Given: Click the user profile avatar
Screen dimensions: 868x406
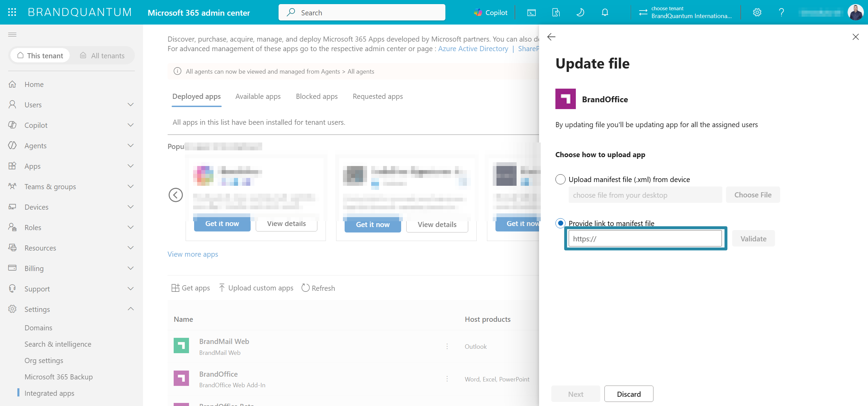Looking at the screenshot, I should 855,13.
